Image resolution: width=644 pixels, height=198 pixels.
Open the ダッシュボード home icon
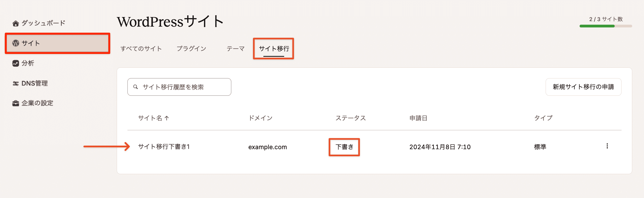(16, 23)
